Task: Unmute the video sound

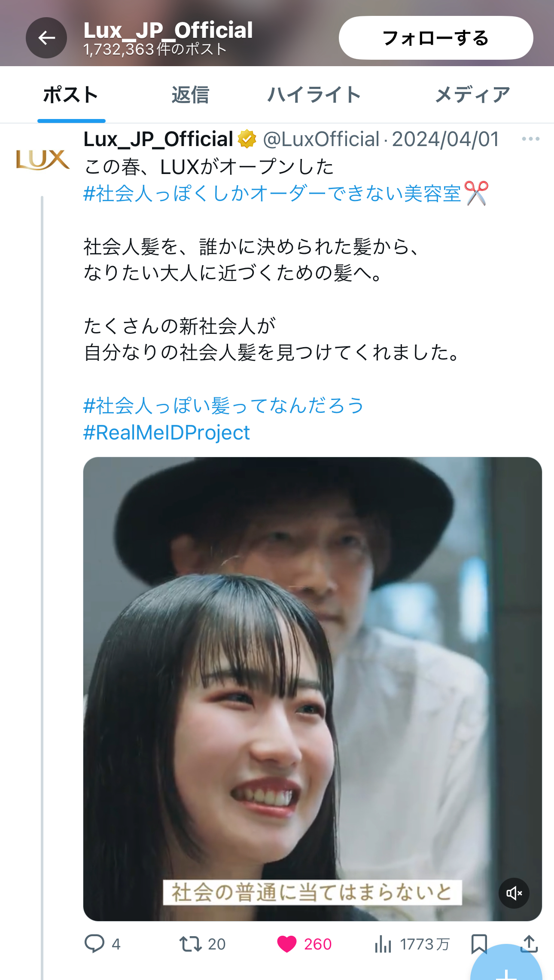Action: (x=514, y=893)
